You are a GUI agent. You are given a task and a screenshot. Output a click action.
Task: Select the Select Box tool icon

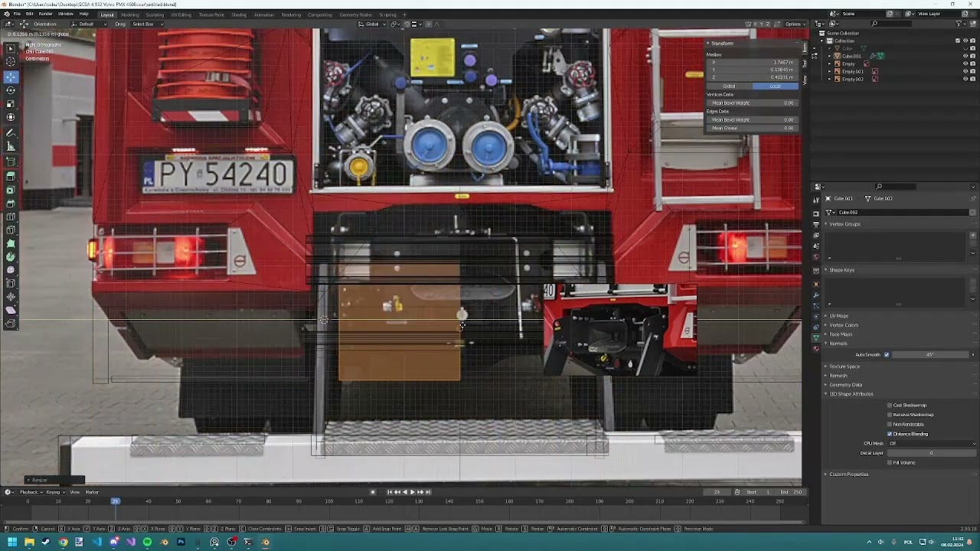point(11,47)
